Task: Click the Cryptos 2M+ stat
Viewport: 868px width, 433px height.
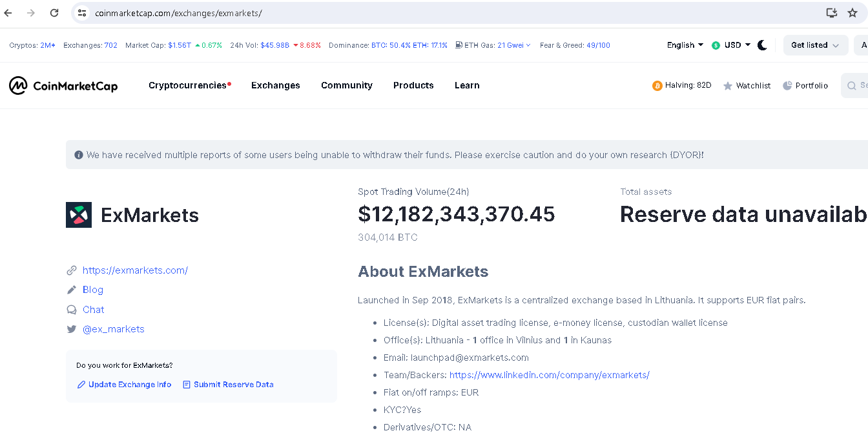Action: (x=32, y=45)
